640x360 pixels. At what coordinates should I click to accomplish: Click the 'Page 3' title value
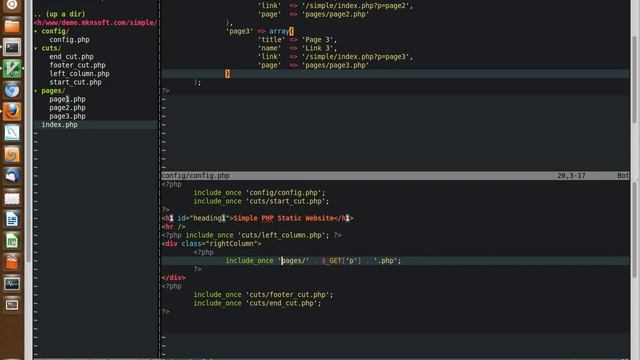pos(319,40)
